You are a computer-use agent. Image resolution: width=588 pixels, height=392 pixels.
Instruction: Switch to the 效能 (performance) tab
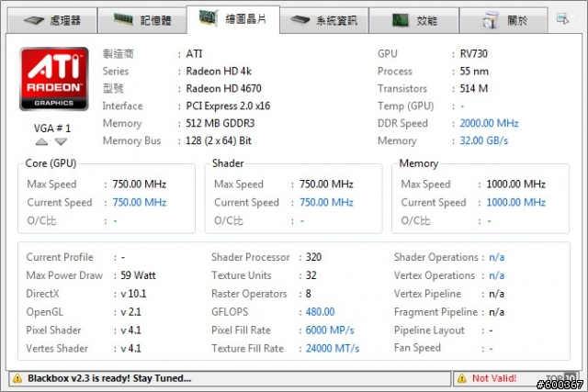tap(414, 20)
